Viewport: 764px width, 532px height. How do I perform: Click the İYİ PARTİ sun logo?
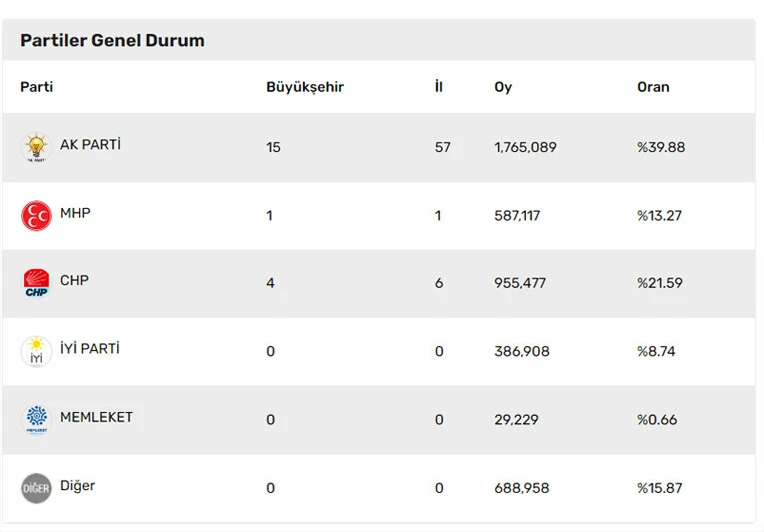pyautogui.click(x=36, y=352)
